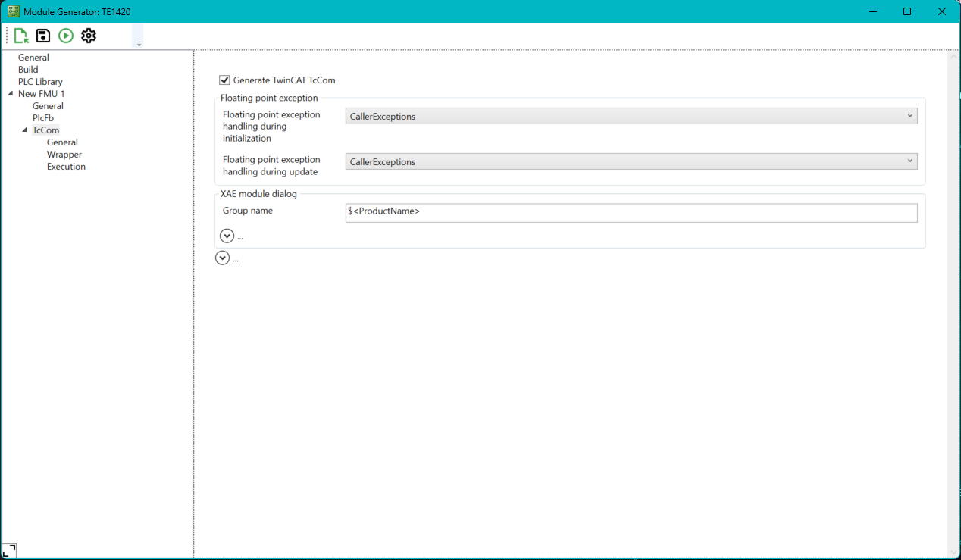The image size is (961, 560).
Task: Select the PLC Library tree item
Action: tap(40, 81)
